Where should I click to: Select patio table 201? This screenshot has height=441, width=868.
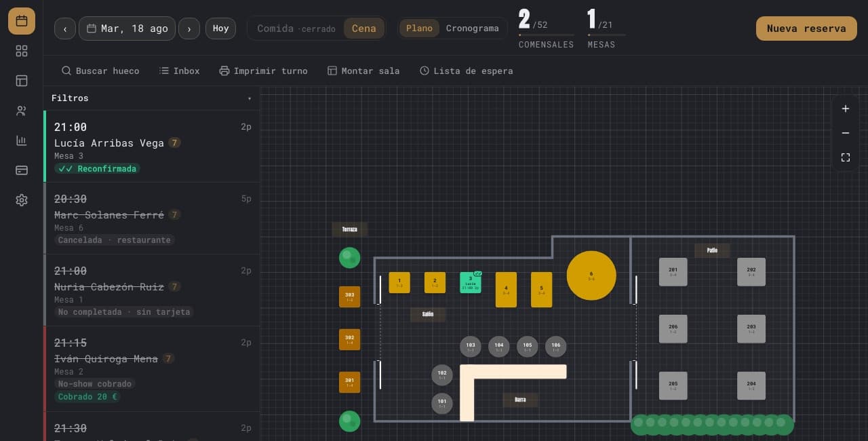tap(673, 271)
